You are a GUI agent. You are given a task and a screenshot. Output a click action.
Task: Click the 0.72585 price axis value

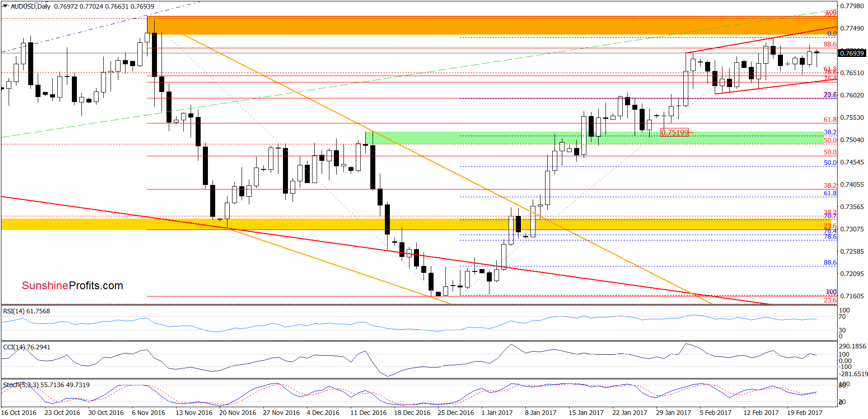[x=852, y=251]
